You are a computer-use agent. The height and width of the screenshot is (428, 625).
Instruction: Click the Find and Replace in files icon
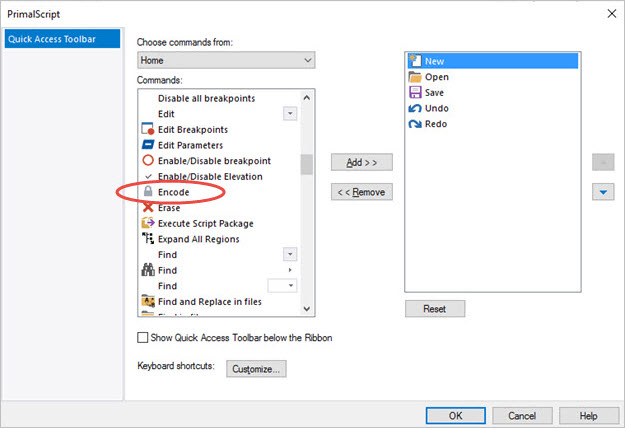point(148,301)
